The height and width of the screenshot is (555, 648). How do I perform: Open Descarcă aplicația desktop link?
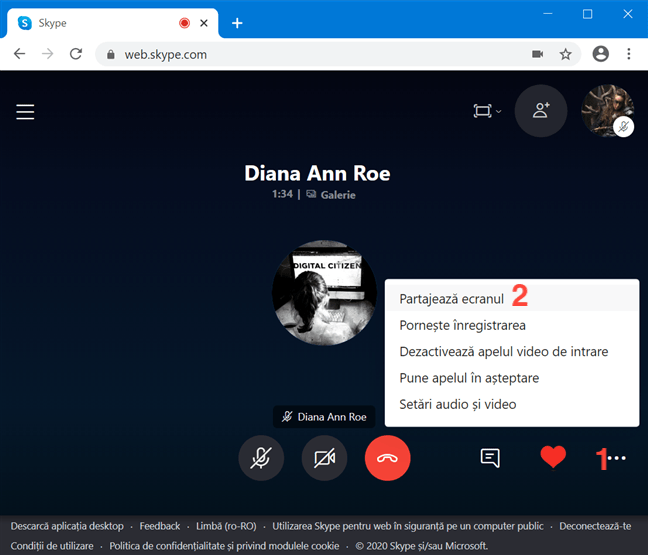(67, 526)
